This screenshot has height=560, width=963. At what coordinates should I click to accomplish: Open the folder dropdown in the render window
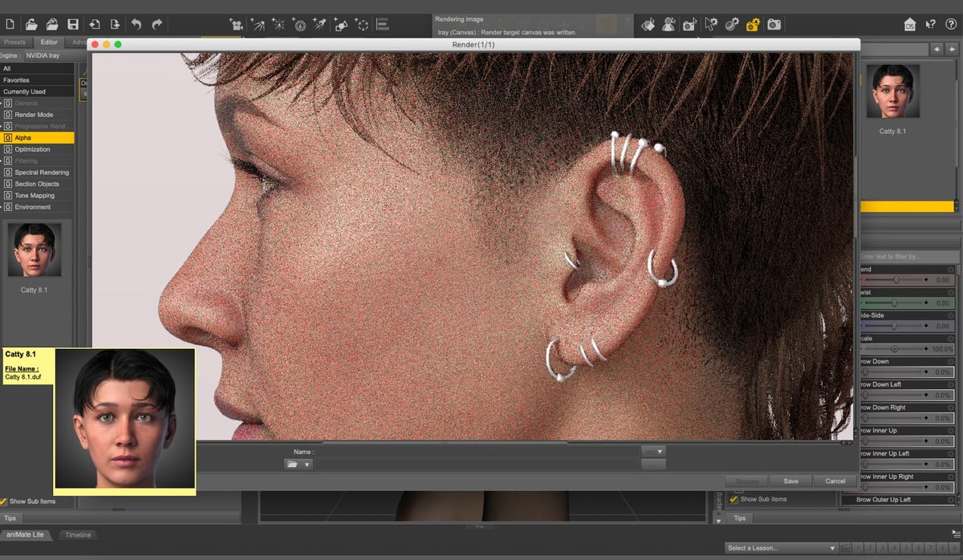(299, 465)
